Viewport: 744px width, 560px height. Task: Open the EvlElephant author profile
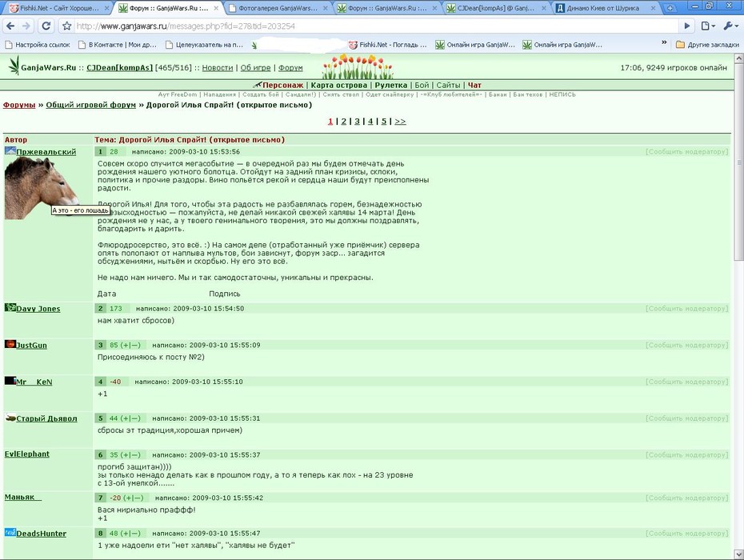[x=27, y=454]
